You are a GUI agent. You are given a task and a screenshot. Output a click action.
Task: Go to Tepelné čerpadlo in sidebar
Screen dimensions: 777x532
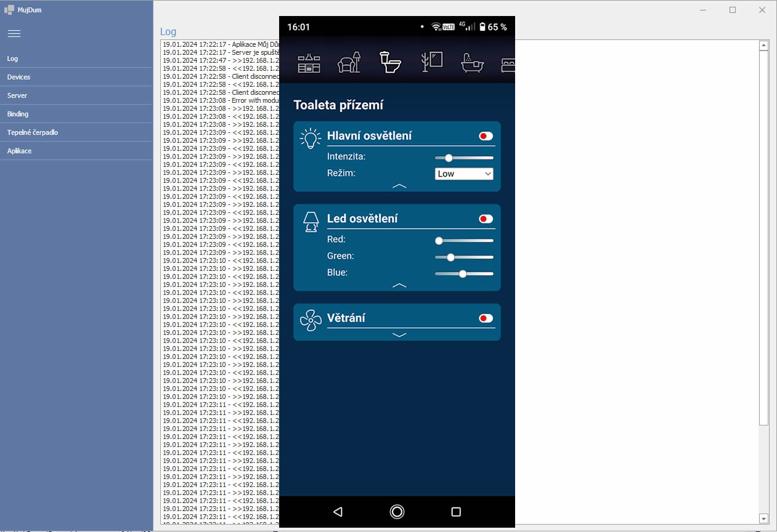point(33,132)
